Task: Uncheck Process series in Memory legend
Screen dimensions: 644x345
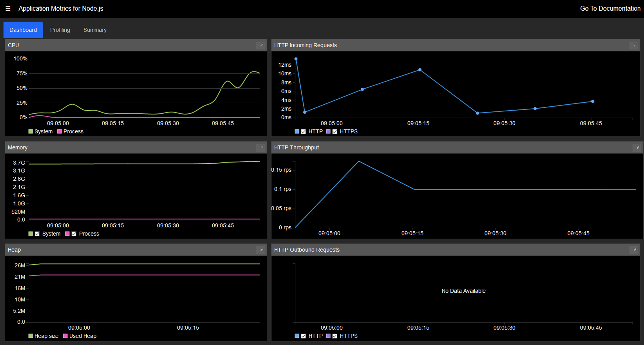Action: coord(74,234)
